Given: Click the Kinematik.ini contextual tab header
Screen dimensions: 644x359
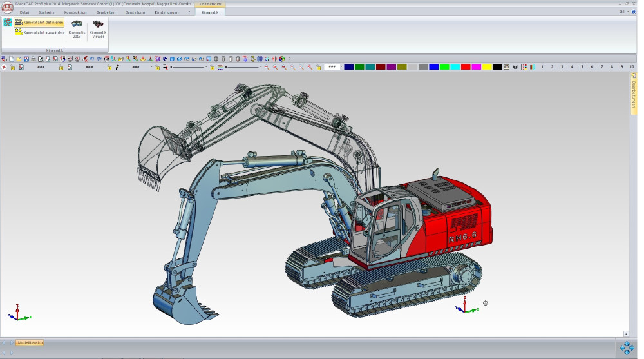Looking at the screenshot, I should (210, 4).
